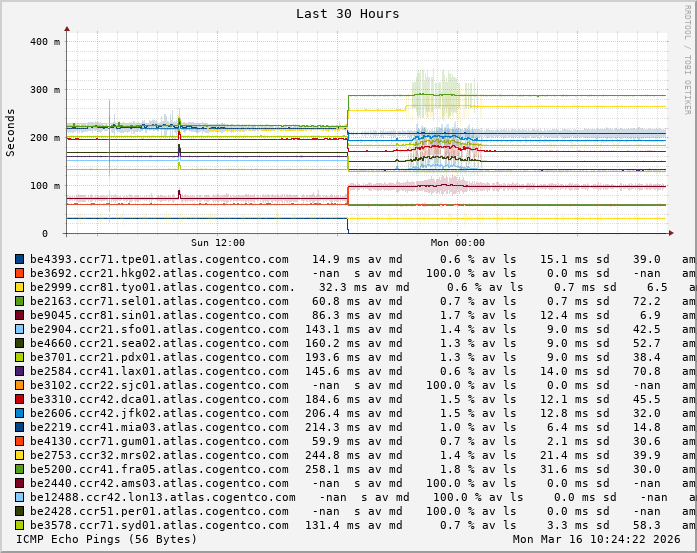Click the "Sun 12:00" time axis label
Viewport: 697px width, 553px height.
coord(217,243)
